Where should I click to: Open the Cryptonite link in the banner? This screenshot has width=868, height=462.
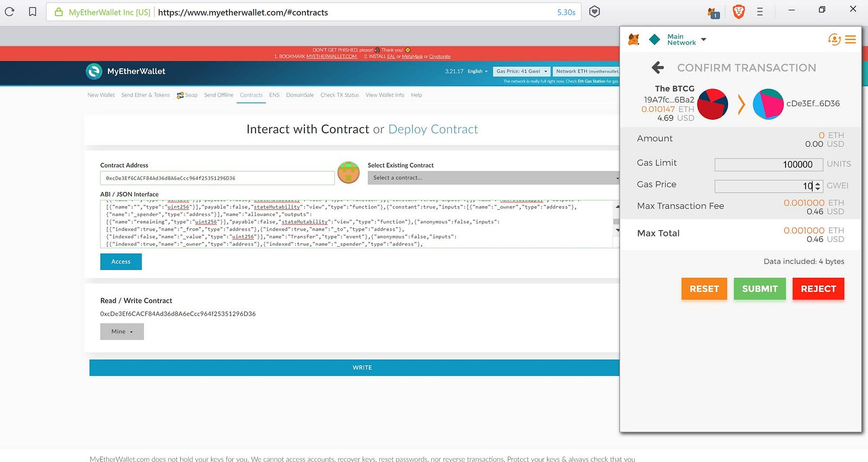(x=440, y=56)
